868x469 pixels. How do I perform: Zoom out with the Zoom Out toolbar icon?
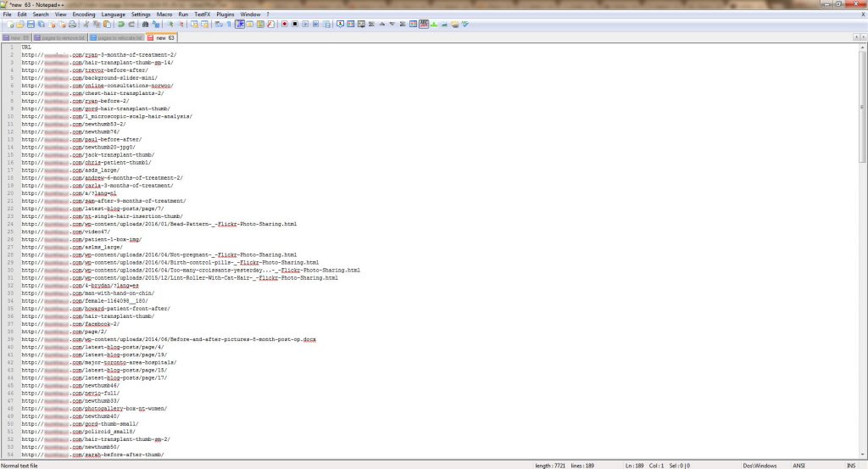(x=181, y=25)
